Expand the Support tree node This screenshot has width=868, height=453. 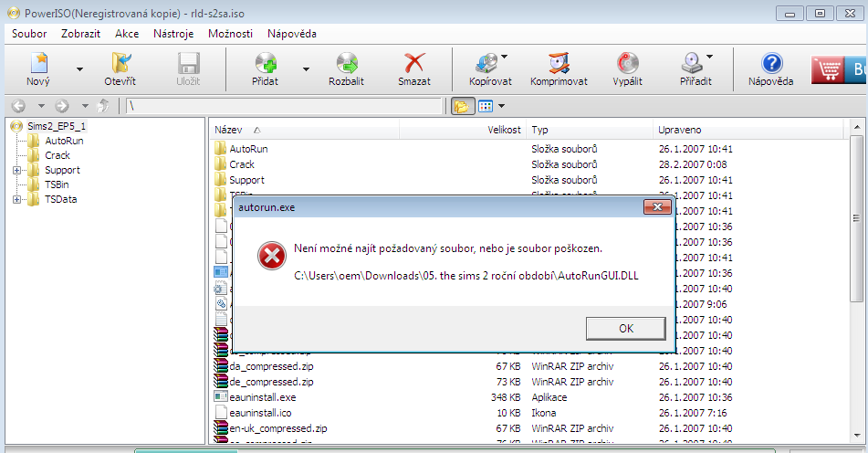(x=16, y=171)
